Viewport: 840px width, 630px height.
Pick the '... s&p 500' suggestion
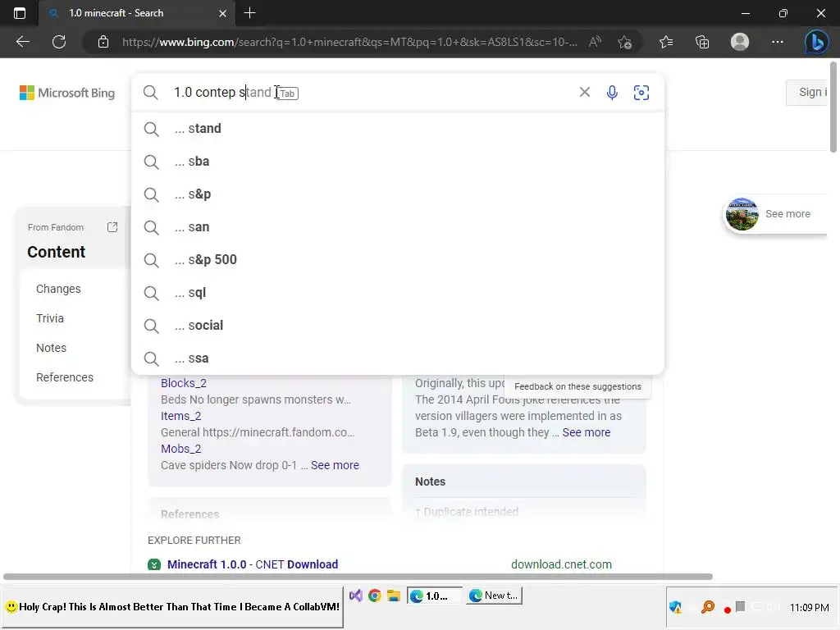(x=398, y=260)
